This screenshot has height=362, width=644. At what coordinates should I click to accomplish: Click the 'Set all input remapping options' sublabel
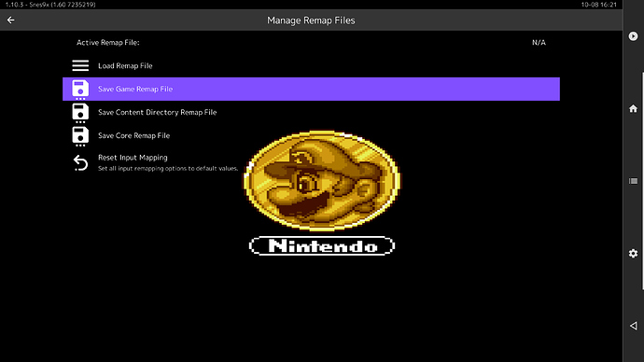click(x=168, y=168)
